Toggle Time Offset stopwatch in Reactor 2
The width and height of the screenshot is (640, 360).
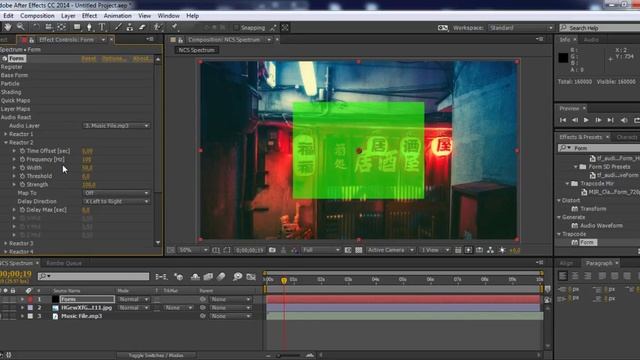[22, 151]
